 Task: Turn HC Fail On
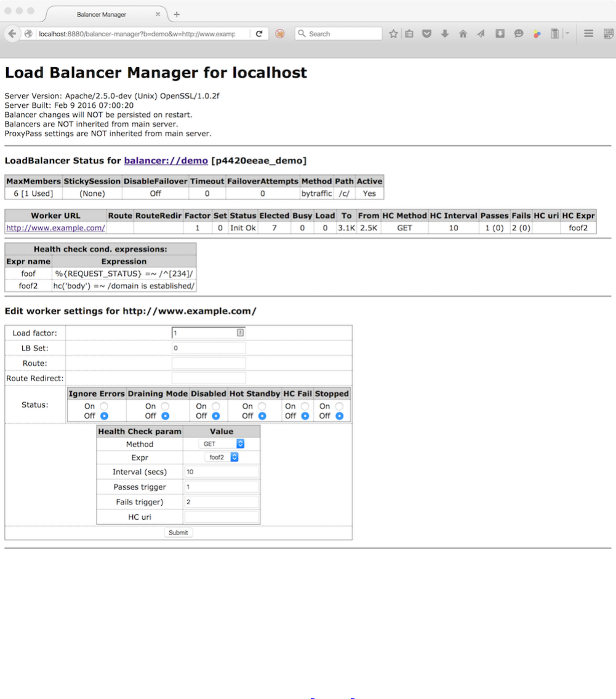click(305, 406)
